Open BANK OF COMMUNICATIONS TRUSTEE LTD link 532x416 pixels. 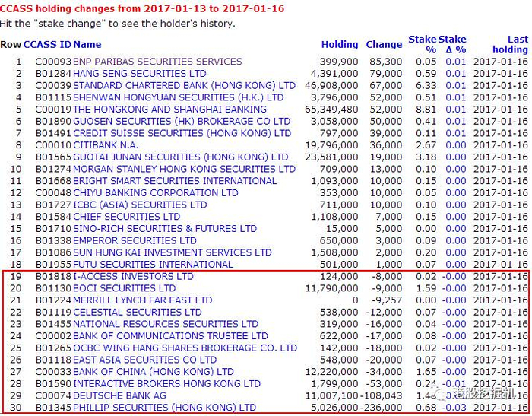(170, 336)
